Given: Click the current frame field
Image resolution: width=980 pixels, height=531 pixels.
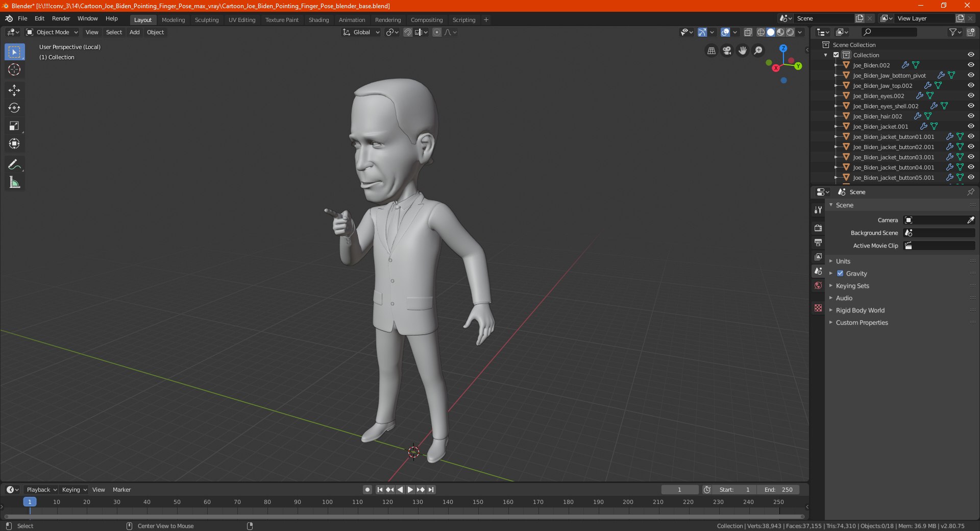Looking at the screenshot, I should pos(679,490).
